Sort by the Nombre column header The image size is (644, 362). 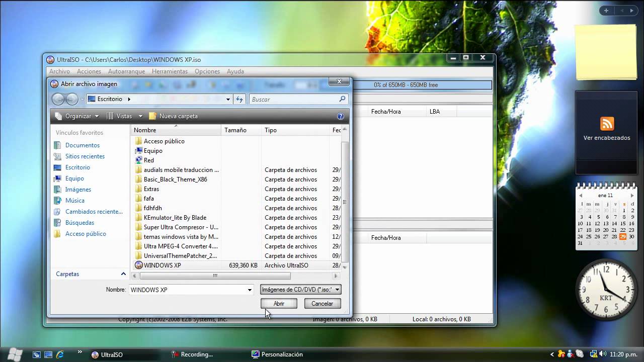[176, 130]
